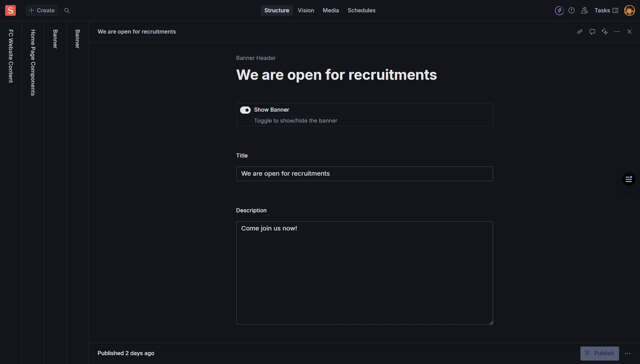Viewport: 640px width, 364px height.
Task: Click the lightning bolt icon in header
Action: pyautogui.click(x=559, y=11)
